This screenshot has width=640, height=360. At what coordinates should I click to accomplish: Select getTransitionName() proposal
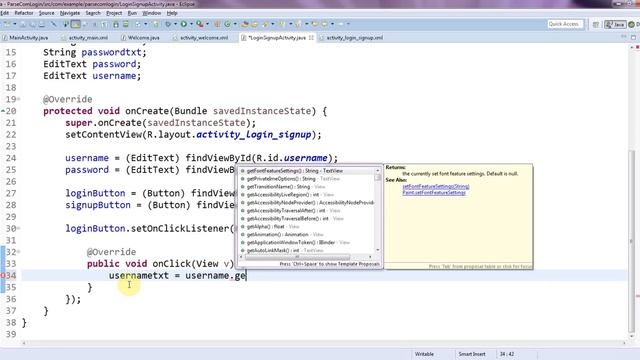pos(307,187)
